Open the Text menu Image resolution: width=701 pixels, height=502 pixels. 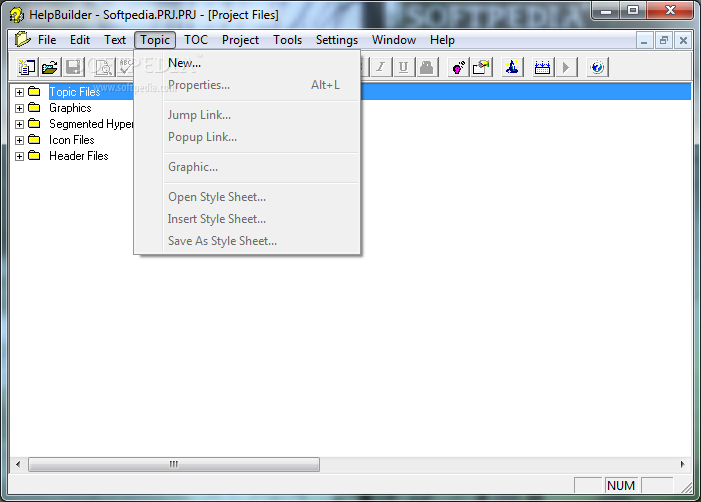(x=115, y=40)
